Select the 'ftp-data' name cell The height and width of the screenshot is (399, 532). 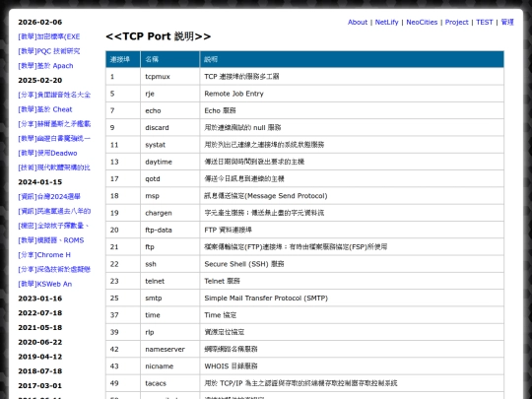point(169,230)
